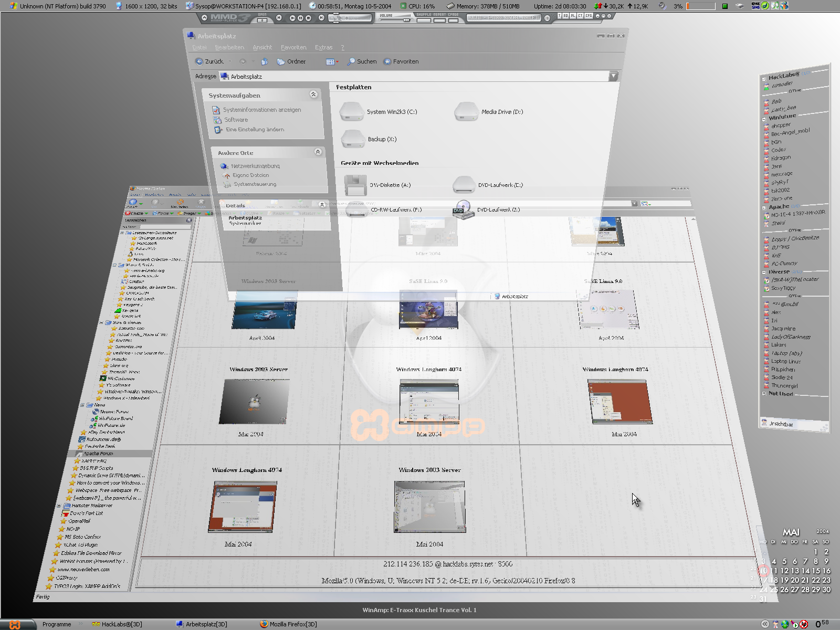Open the Ordner folders pane
This screenshot has height=630, width=840.
pyautogui.click(x=291, y=61)
